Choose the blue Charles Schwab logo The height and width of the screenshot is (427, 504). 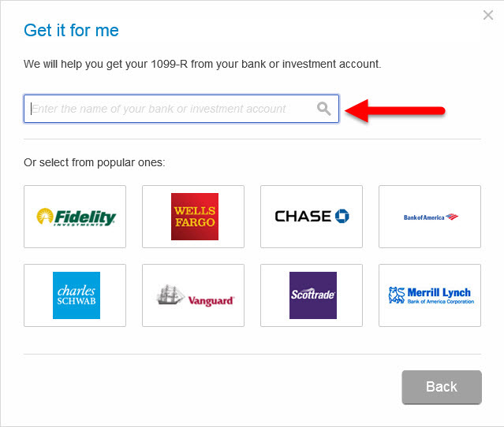(77, 295)
